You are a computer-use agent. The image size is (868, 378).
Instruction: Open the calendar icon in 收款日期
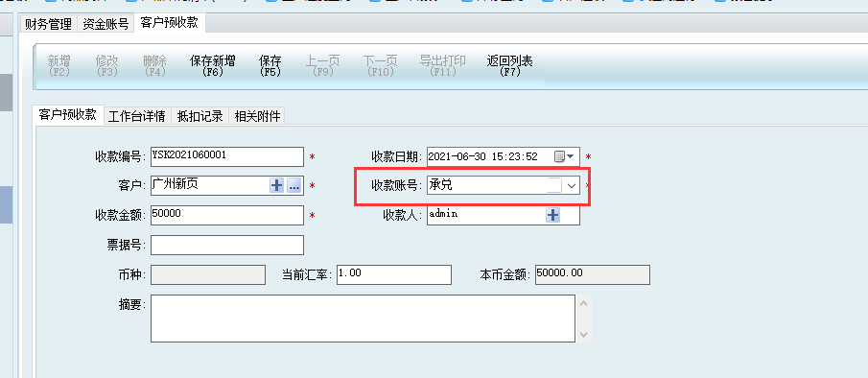point(559,156)
